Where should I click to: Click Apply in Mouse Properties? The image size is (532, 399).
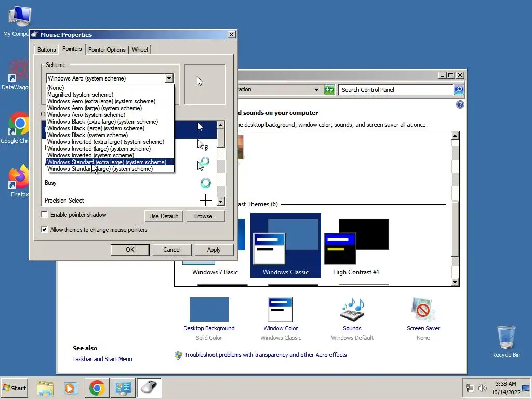click(214, 250)
